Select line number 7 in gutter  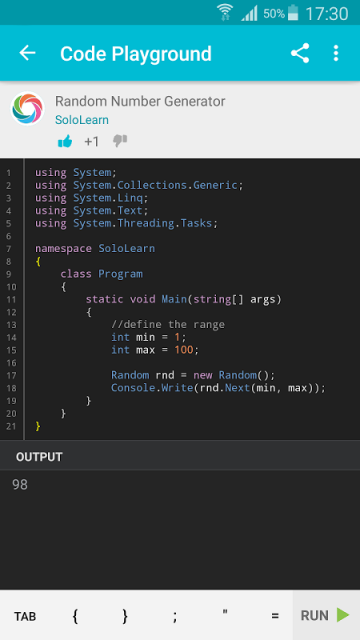[x=9, y=249]
